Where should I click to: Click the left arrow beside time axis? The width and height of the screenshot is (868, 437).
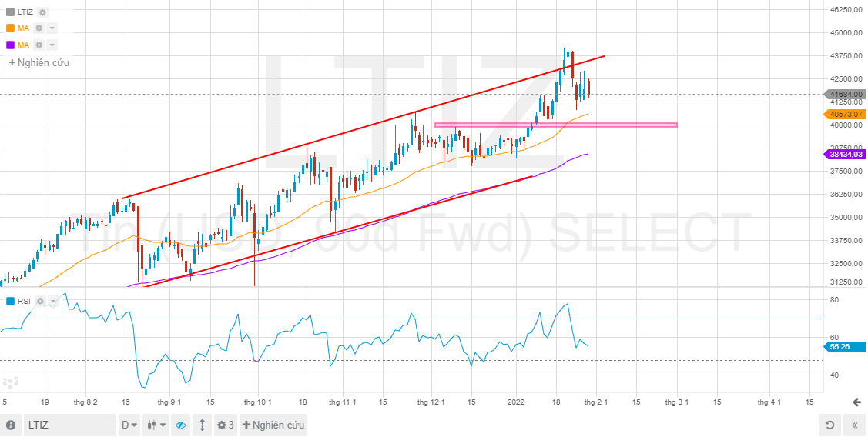click(x=857, y=402)
